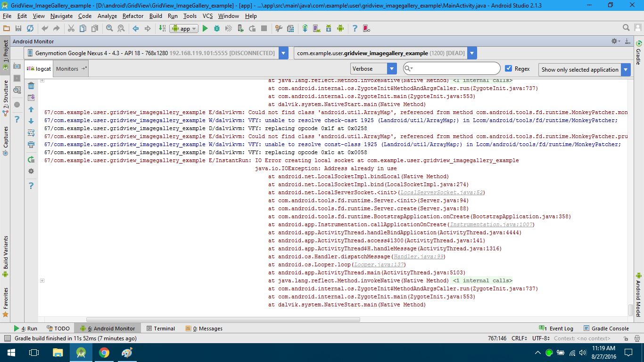644x362 pixels.
Task: Follow the LocalServerSocket.java:52 link
Action: (442, 193)
